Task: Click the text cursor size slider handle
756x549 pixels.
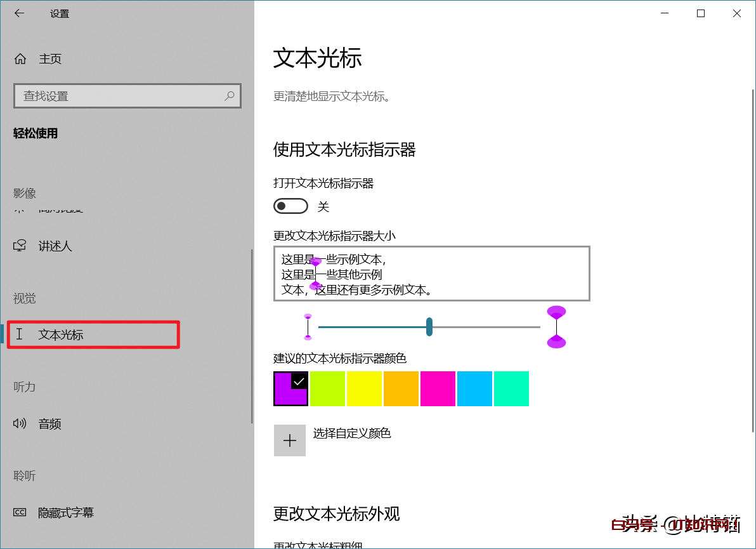Action: [429, 327]
